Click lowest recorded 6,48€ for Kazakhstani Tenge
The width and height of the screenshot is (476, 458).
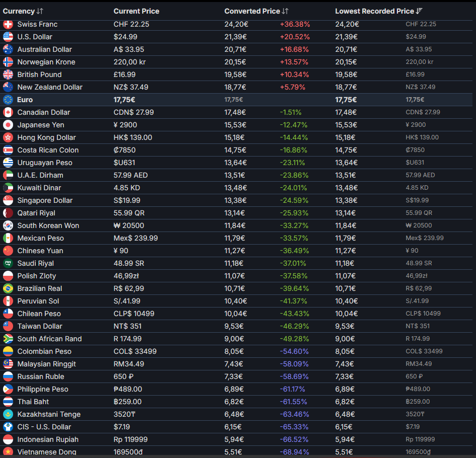[x=345, y=414]
